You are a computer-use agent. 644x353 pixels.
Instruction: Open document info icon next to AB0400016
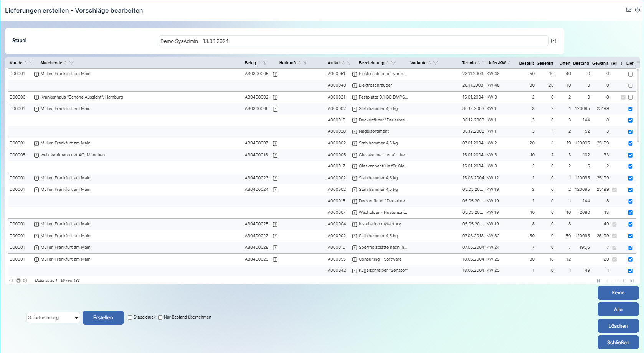pyautogui.click(x=275, y=155)
